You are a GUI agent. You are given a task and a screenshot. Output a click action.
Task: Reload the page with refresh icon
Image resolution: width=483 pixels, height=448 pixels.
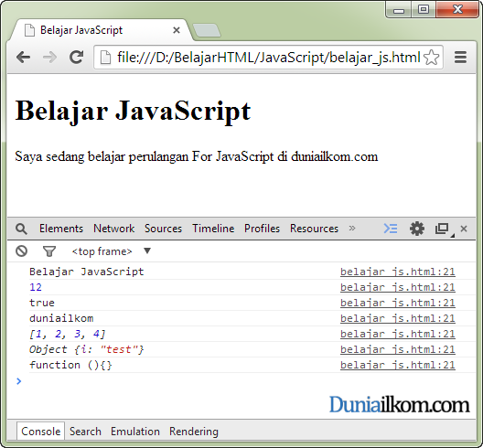pos(77,57)
